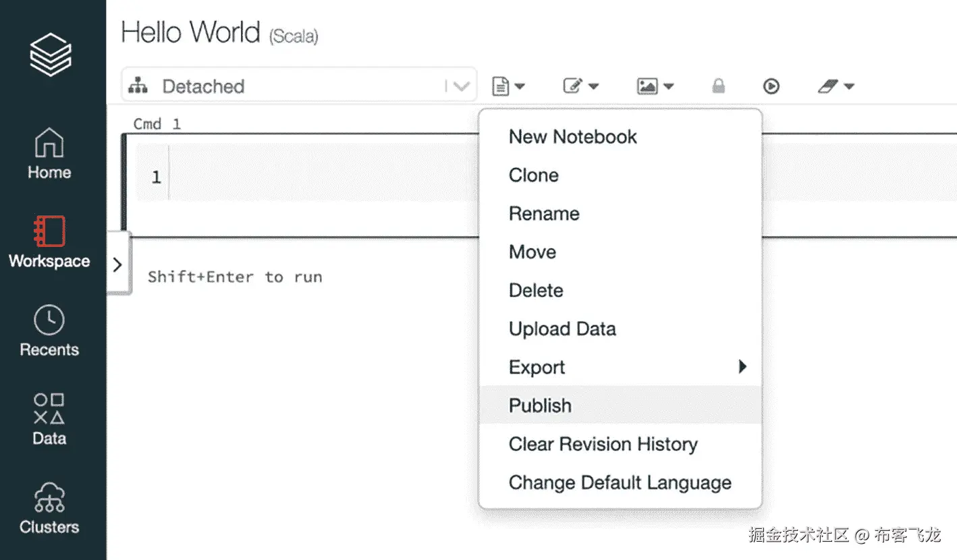Open the Data sidebar section

(x=49, y=419)
